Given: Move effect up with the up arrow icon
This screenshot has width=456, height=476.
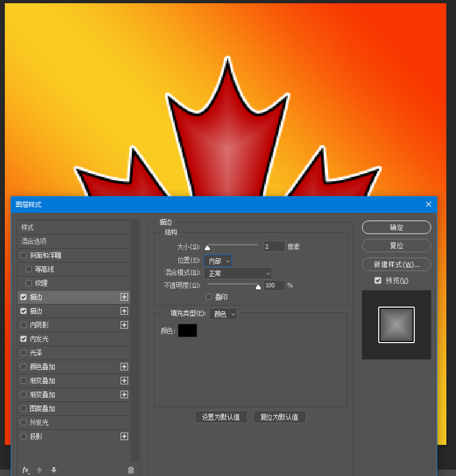Looking at the screenshot, I should pos(40,470).
